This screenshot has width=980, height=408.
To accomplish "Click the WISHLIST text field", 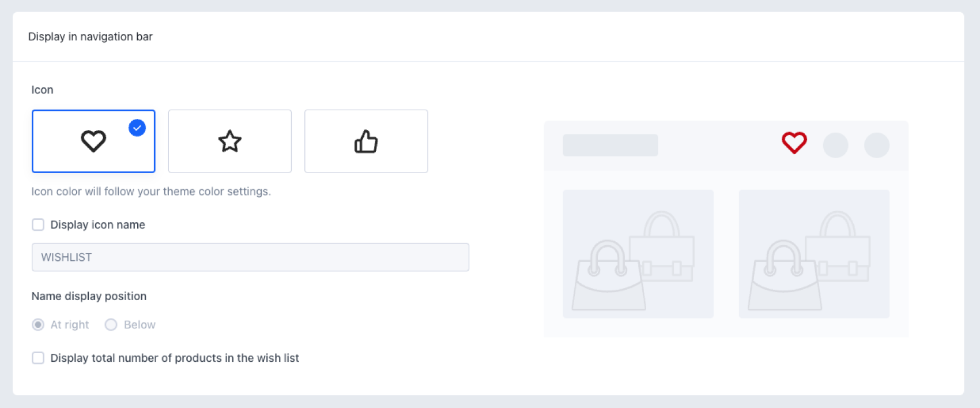I will [x=250, y=257].
